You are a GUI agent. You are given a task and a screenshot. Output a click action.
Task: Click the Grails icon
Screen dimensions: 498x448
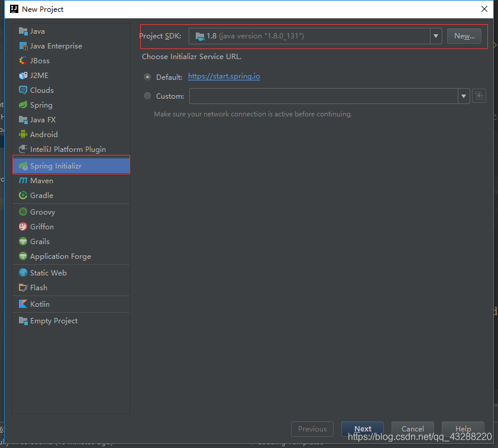click(23, 242)
